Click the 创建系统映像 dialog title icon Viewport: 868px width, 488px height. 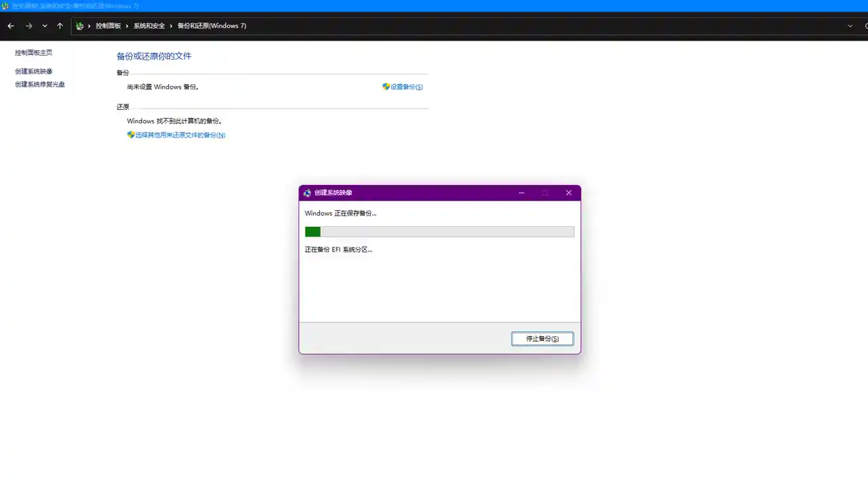[x=307, y=192]
